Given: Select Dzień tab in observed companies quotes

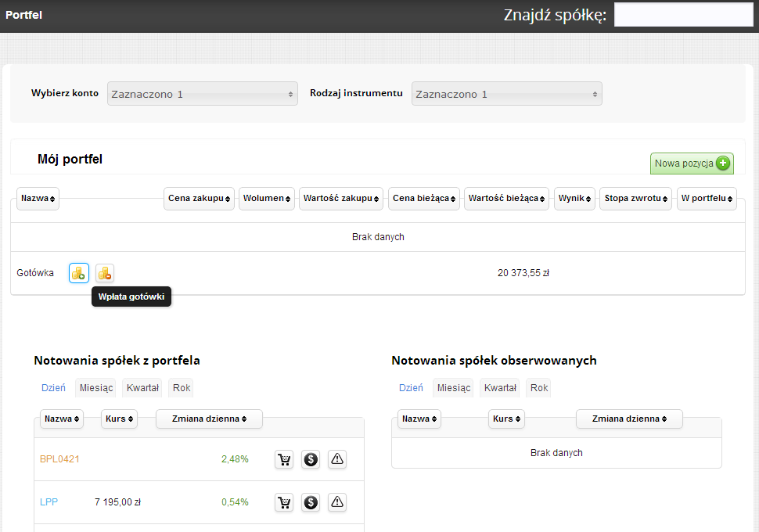Looking at the screenshot, I should click(x=411, y=388).
